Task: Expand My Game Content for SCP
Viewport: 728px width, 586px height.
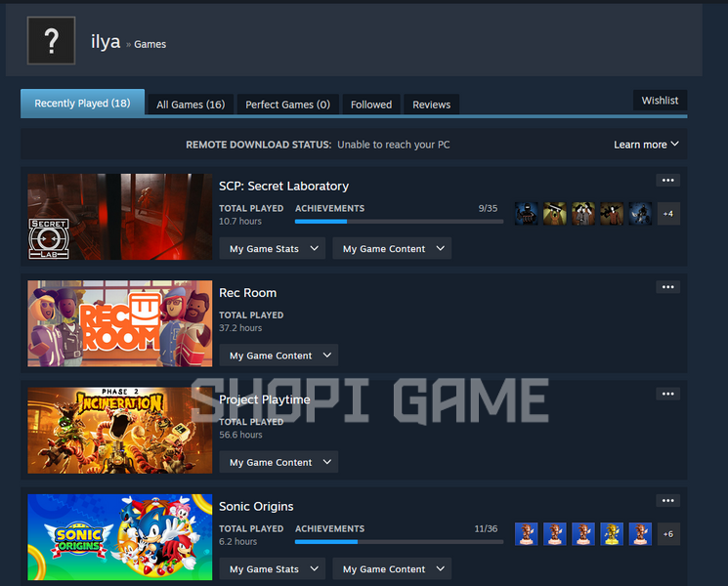Action: click(x=392, y=248)
